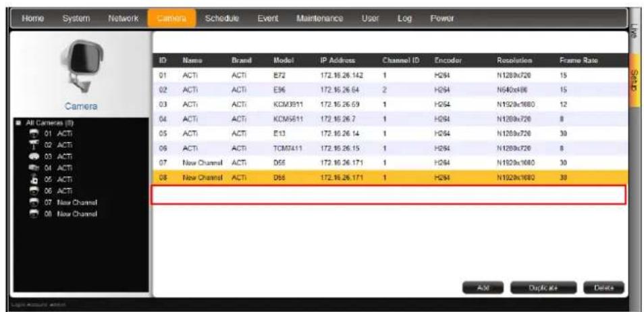
Task: Sort by the Frame Rate column header
Action: point(579,60)
